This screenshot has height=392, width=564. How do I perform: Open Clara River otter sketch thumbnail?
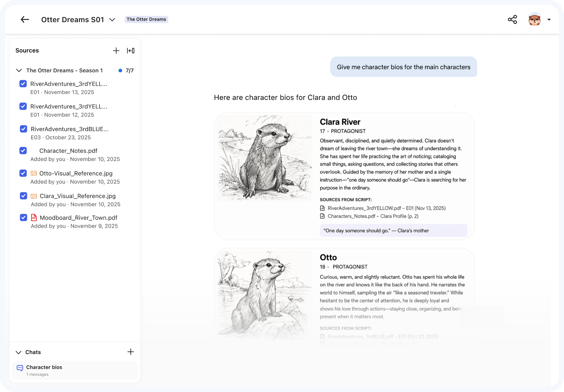point(265,158)
